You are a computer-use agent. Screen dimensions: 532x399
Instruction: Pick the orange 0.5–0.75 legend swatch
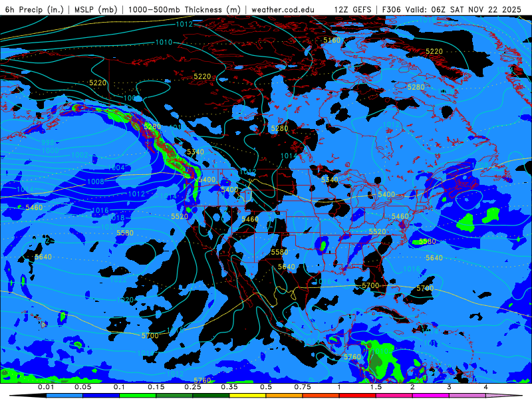(285, 396)
